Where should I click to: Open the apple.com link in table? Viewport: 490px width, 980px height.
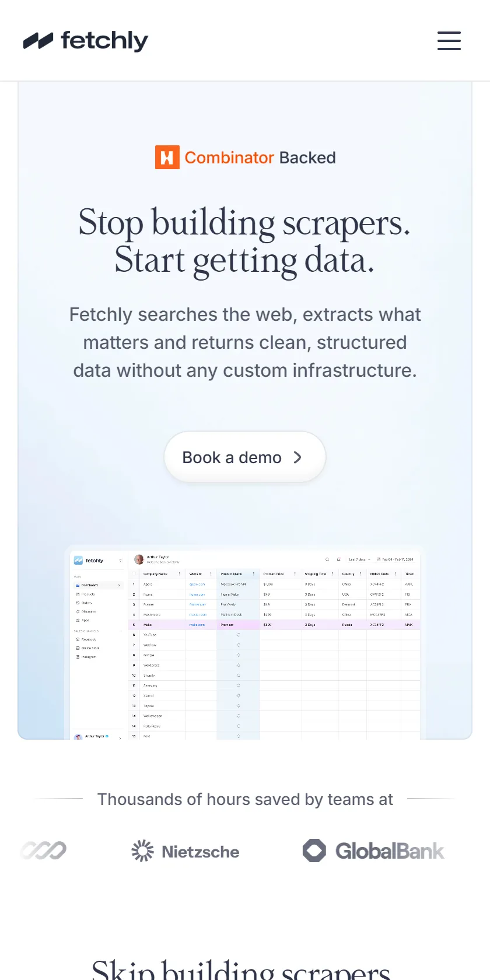point(197,584)
